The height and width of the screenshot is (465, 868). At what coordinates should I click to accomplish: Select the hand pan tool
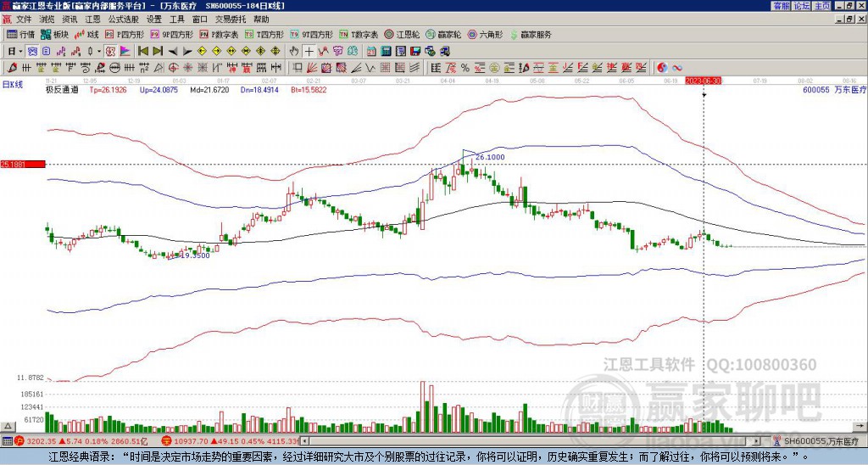[294, 52]
